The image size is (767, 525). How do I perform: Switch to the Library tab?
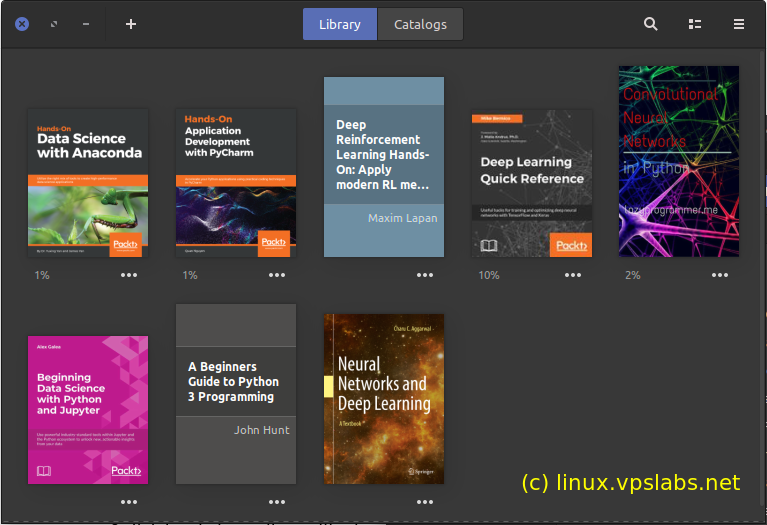coord(340,24)
